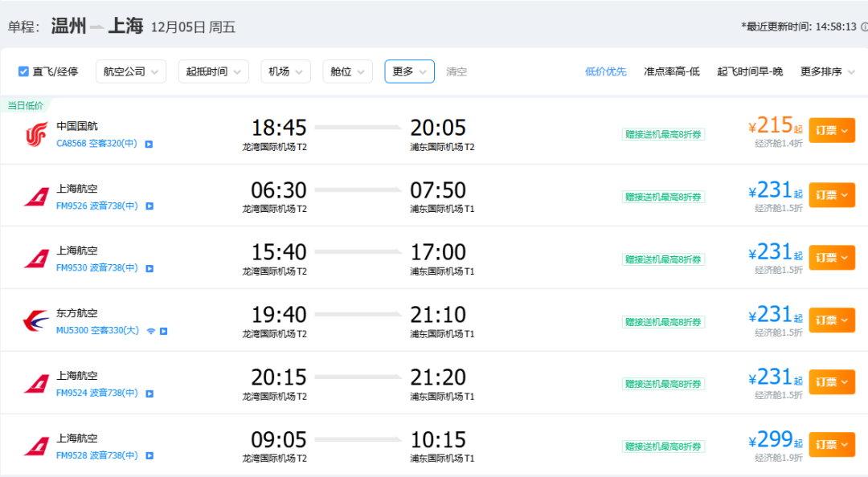Click 订票 for the ¥215 Air China flight
The width and height of the screenshot is (868, 477).
pos(831,130)
